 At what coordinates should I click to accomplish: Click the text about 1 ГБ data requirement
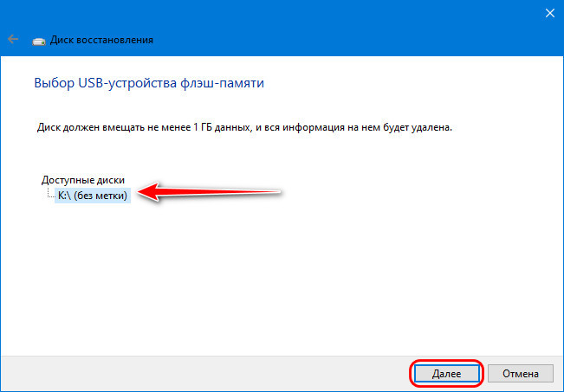pos(244,127)
